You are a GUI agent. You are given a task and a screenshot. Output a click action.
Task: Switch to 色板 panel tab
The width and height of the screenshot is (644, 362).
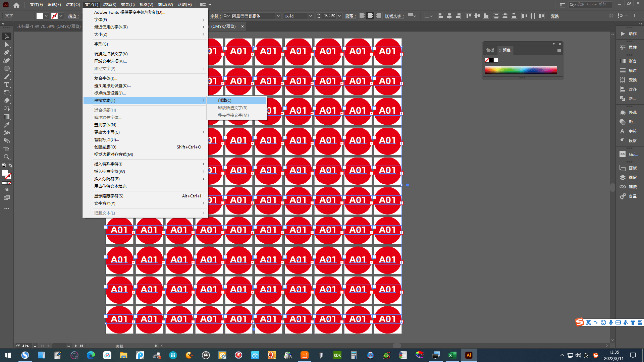coord(490,50)
